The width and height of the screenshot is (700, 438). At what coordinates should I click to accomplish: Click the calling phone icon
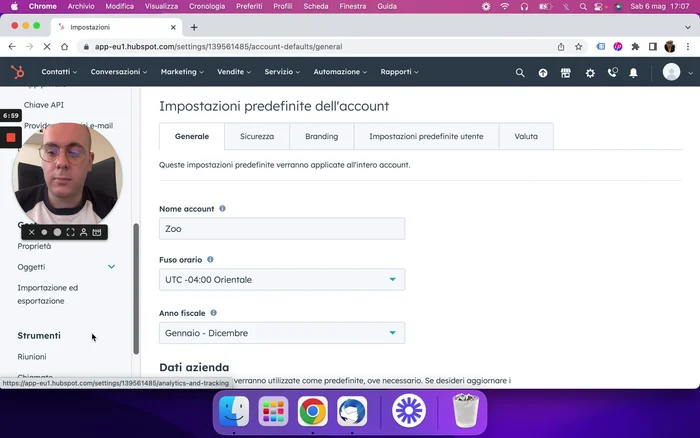point(612,72)
